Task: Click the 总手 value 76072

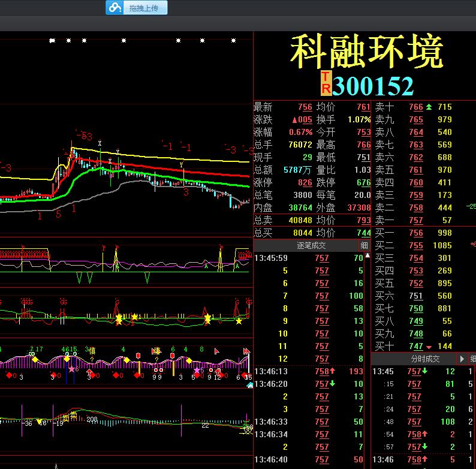Action: [x=300, y=145]
